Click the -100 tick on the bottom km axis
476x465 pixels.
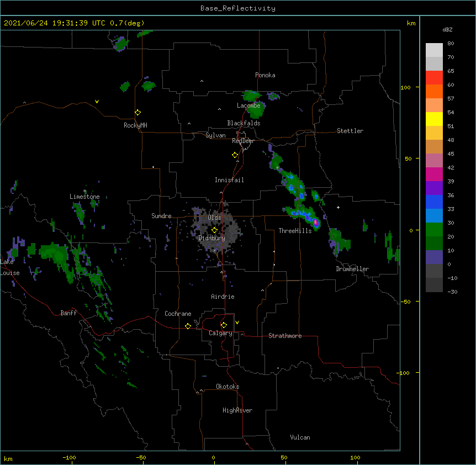69,457
